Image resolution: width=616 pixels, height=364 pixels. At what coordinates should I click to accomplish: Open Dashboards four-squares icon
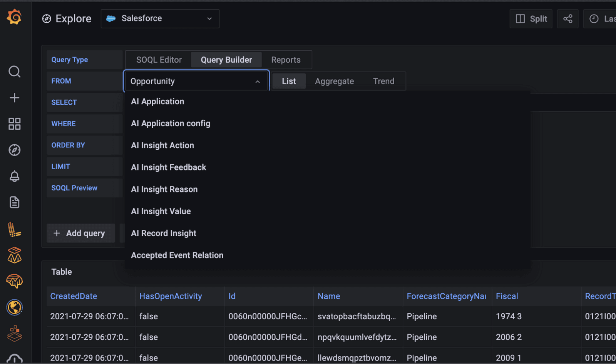pos(14,124)
